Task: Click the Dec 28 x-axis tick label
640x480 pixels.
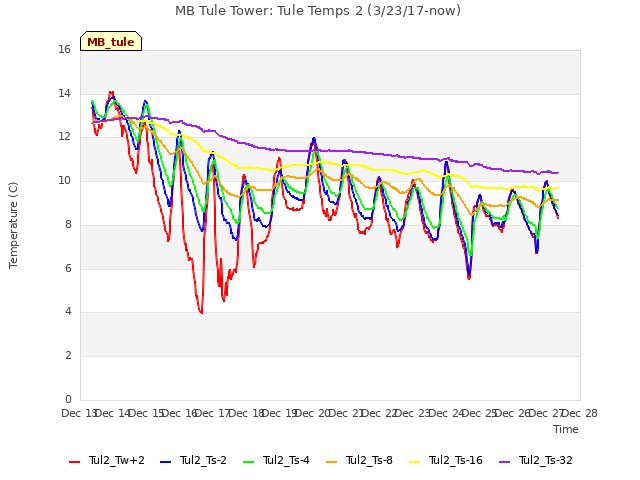Action: pos(580,413)
